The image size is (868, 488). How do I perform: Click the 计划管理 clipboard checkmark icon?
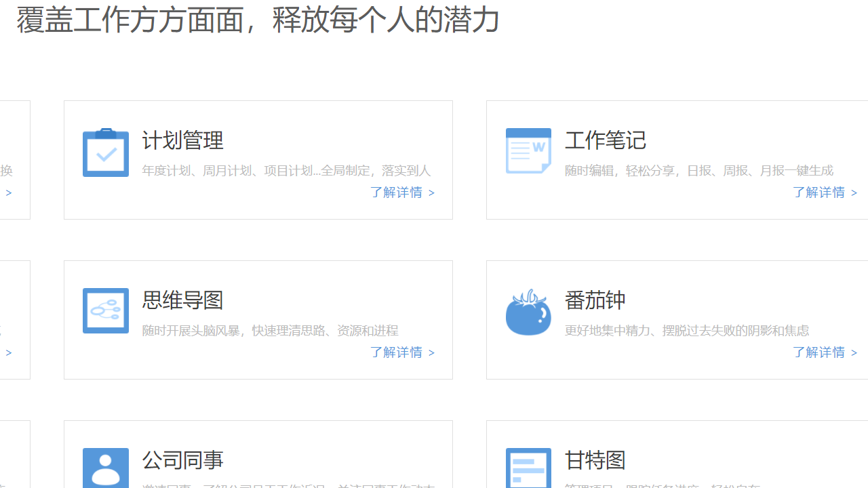click(x=105, y=152)
